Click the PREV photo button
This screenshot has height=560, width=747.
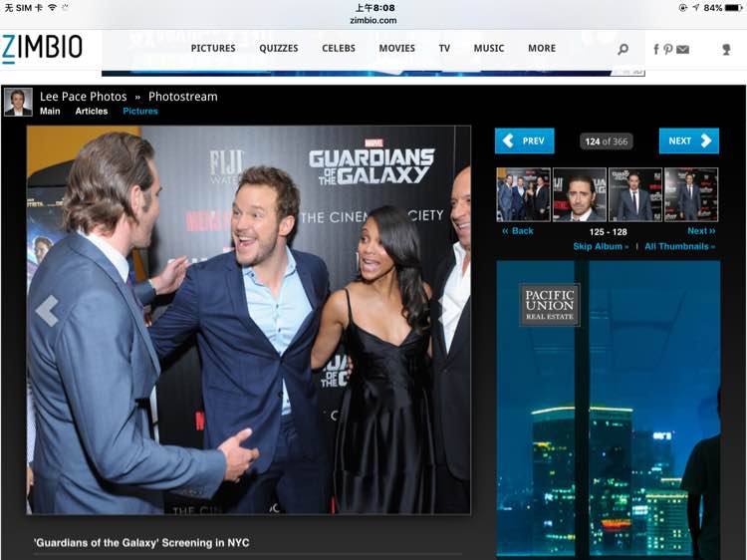[525, 140]
